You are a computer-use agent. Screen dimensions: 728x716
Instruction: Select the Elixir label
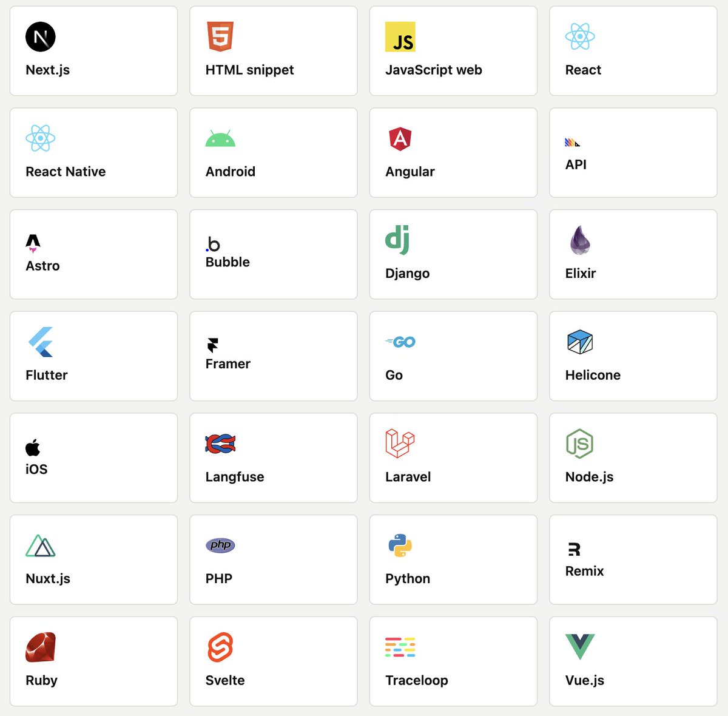click(581, 273)
